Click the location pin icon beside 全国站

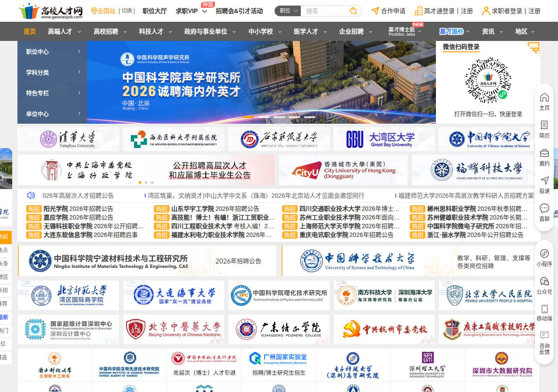[94, 11]
